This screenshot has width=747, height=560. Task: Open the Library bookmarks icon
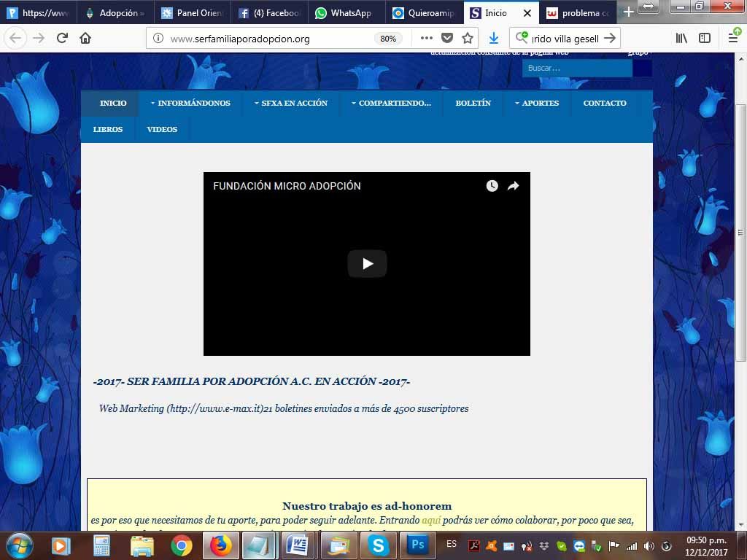[x=682, y=38]
